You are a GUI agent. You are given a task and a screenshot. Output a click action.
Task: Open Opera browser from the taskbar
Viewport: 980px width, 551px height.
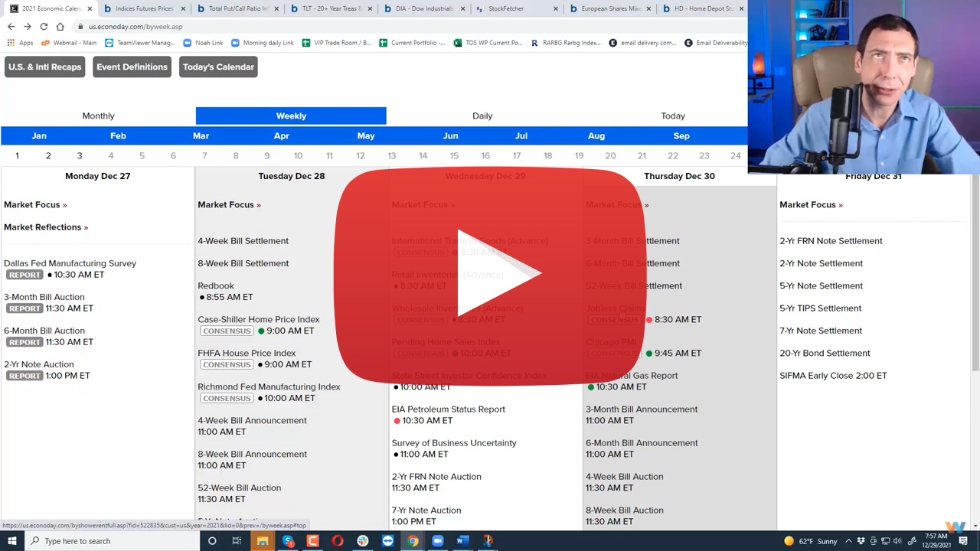(338, 541)
